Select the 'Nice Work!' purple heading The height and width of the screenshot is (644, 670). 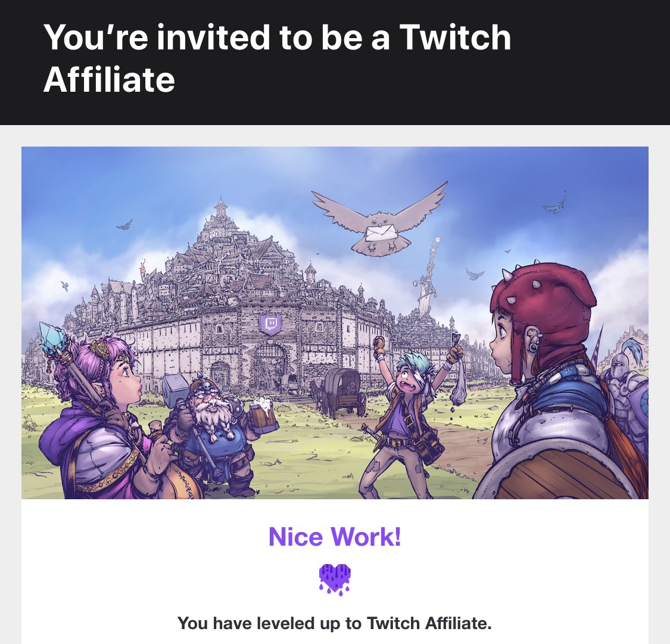[x=335, y=537]
